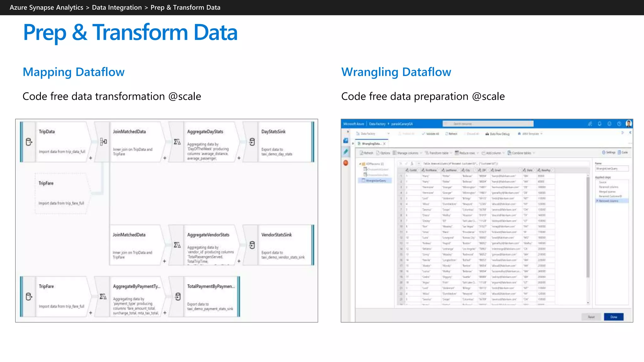Click the source icon of the bottom TripFare node

tap(29, 296)
